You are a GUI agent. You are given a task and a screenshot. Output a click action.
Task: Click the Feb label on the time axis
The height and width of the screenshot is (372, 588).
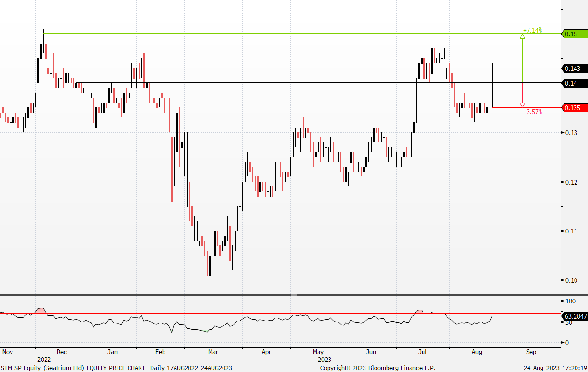coord(160,352)
